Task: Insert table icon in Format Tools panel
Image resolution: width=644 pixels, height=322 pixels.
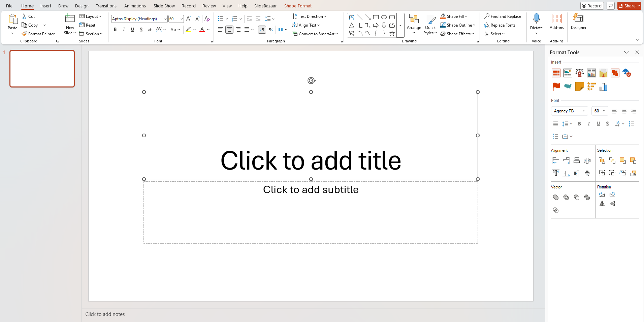Action: 556,73
